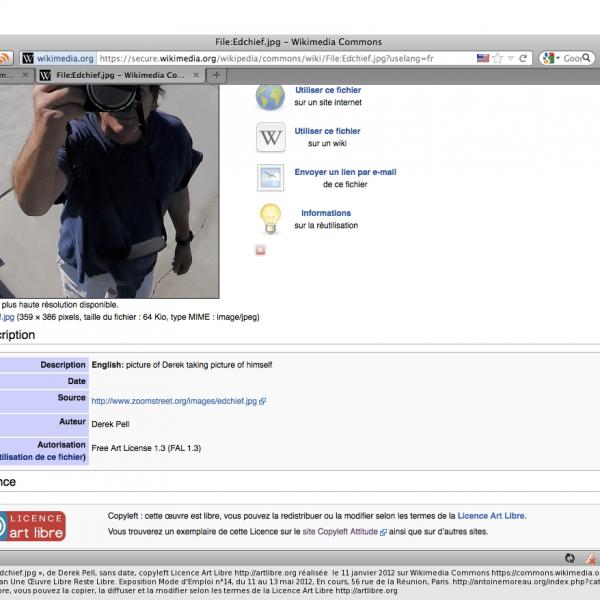Screen dimensions: 600x600
Task: Close the first partially visible tab
Action: [x=25, y=75]
